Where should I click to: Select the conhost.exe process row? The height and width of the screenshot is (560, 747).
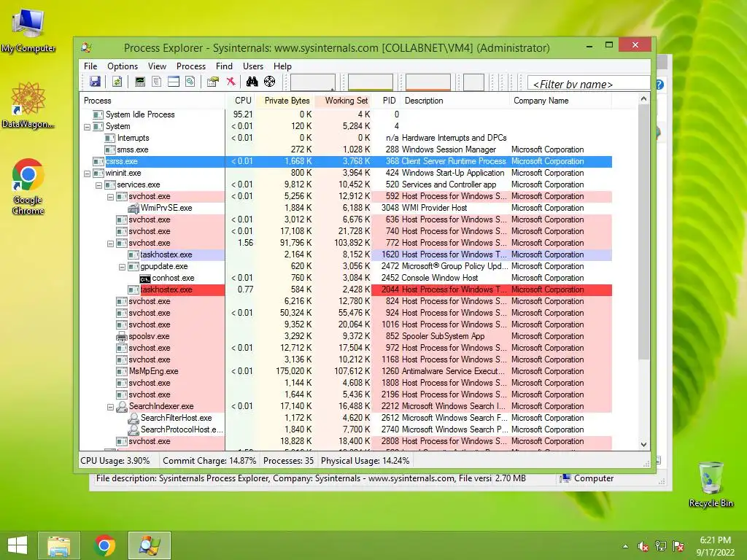tap(346, 278)
